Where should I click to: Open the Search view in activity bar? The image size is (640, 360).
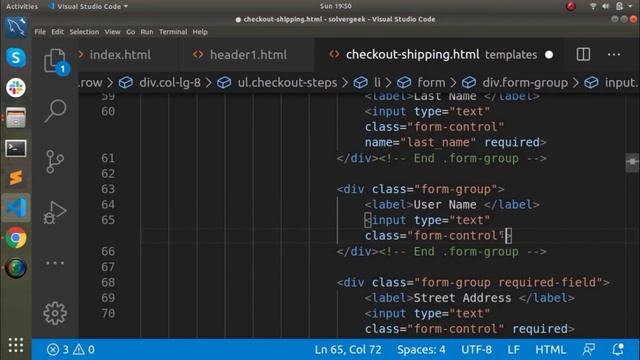click(55, 110)
